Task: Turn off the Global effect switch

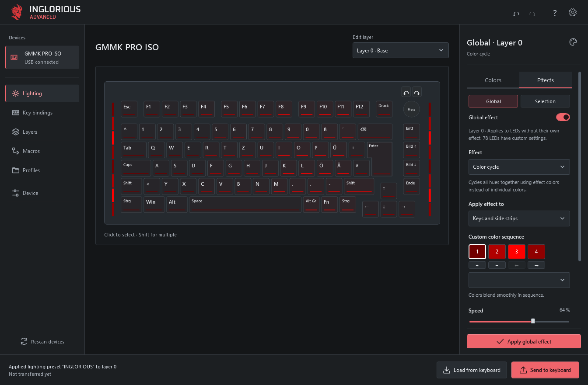Action: click(x=563, y=117)
